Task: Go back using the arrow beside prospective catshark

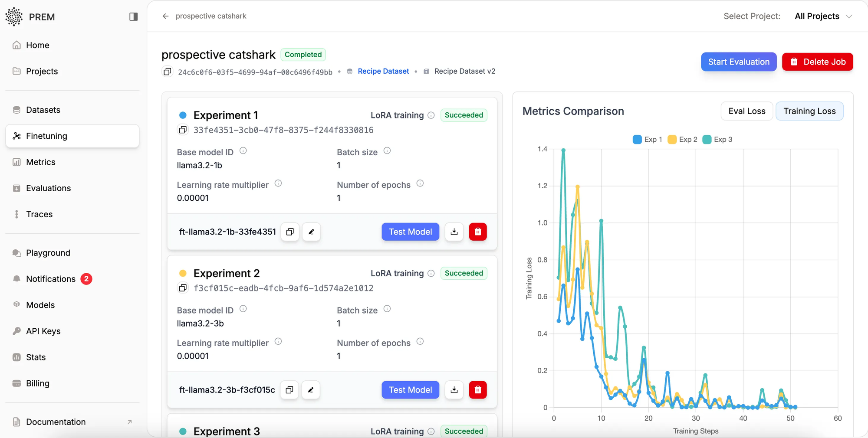Action: pyautogui.click(x=165, y=16)
